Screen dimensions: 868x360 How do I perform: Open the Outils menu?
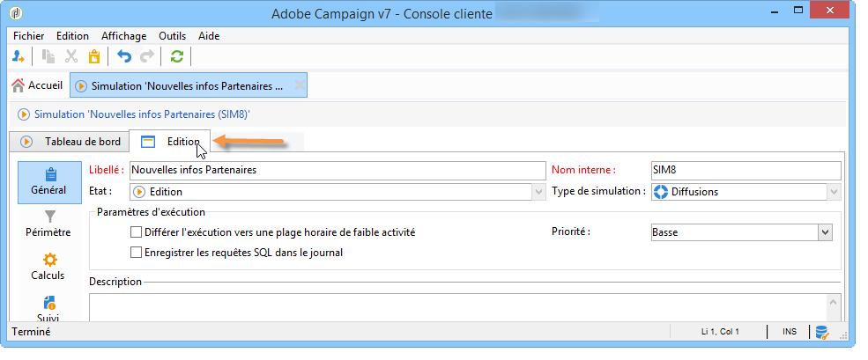[172, 36]
